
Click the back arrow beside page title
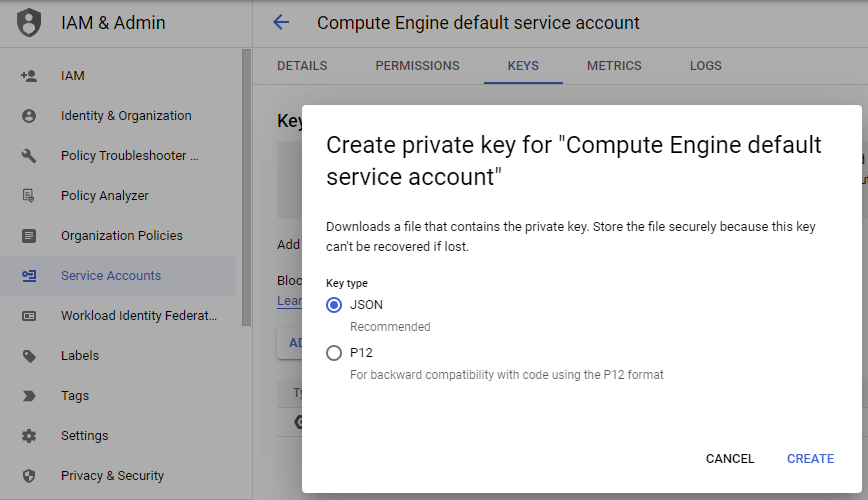point(281,22)
